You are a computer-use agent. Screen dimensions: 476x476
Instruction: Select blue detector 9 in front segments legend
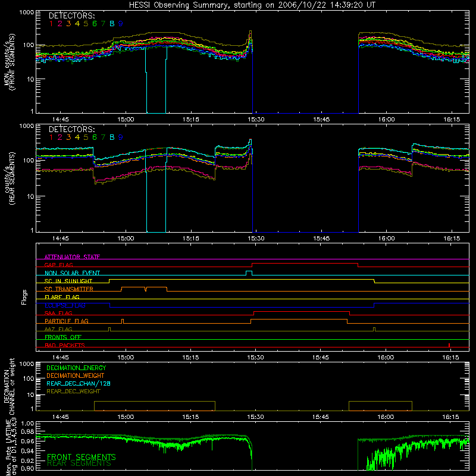[121, 24]
